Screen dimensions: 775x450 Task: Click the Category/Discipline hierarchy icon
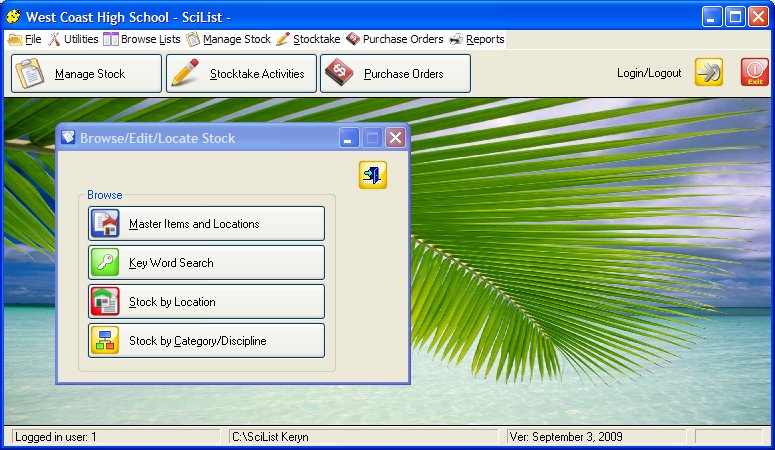click(x=106, y=340)
